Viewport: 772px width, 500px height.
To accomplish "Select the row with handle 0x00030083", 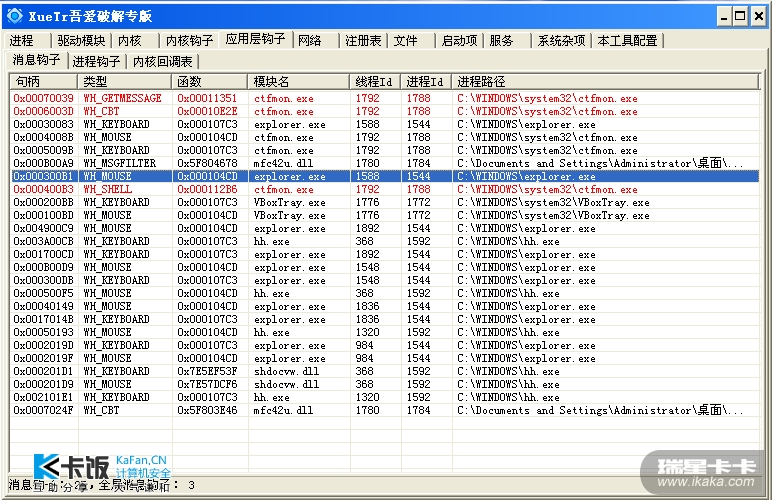I will point(384,124).
